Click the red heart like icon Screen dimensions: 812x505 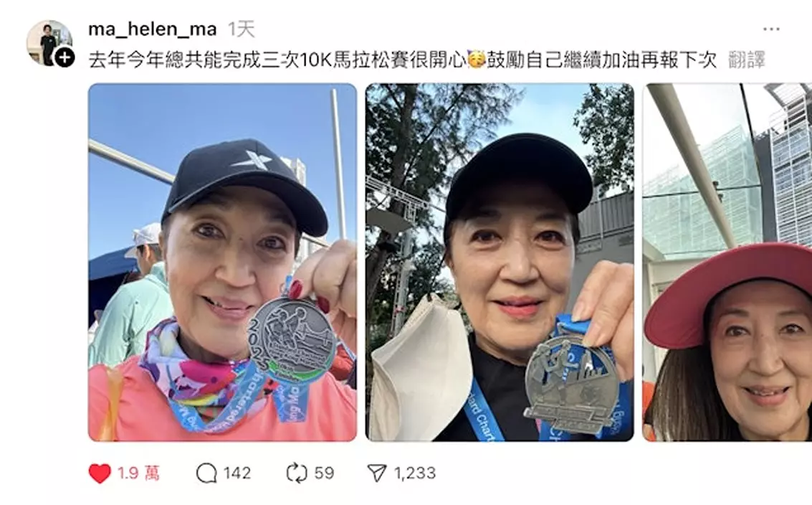point(100,473)
